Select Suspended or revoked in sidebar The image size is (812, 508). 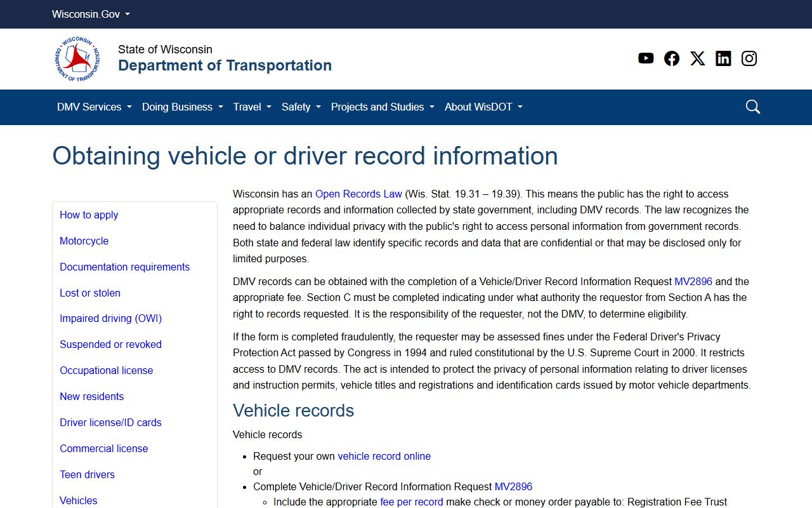click(x=111, y=344)
